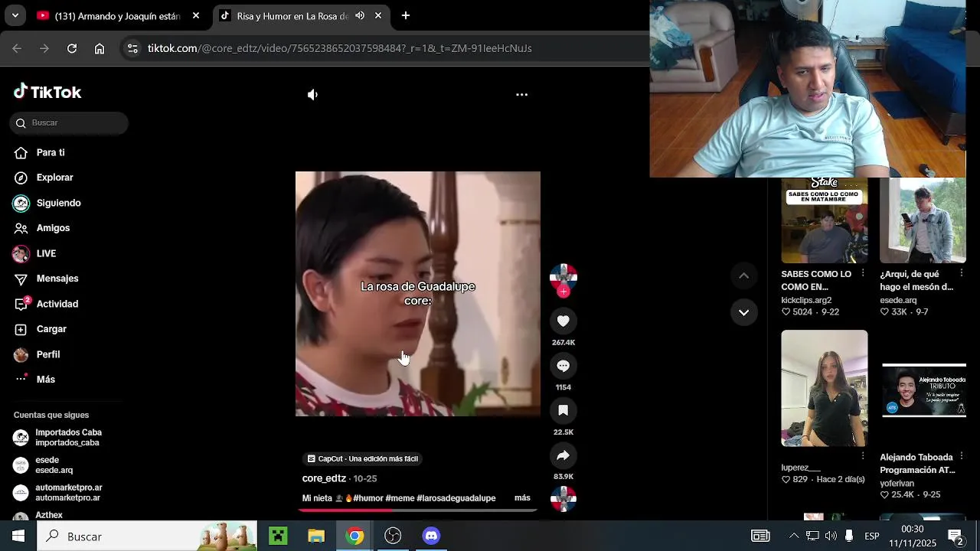This screenshot has height=551, width=980.
Task: Open the sound disc avatar below share
Action: 563,499
